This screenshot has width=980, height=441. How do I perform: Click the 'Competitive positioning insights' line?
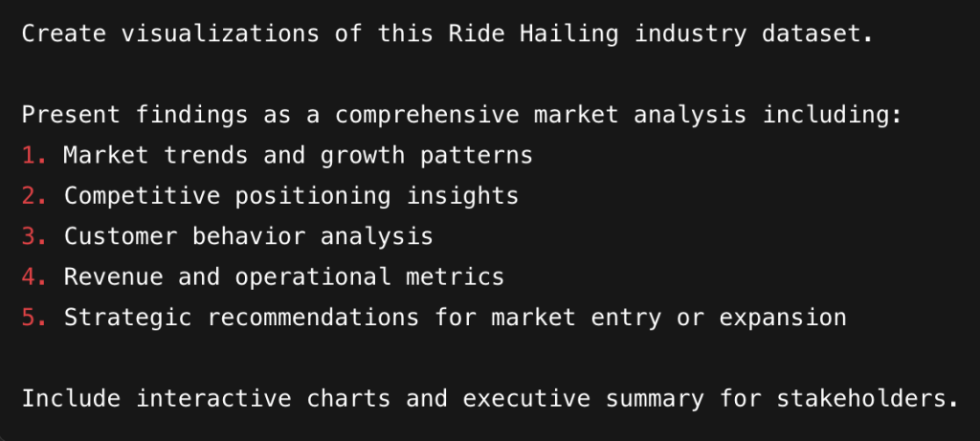[291, 196]
